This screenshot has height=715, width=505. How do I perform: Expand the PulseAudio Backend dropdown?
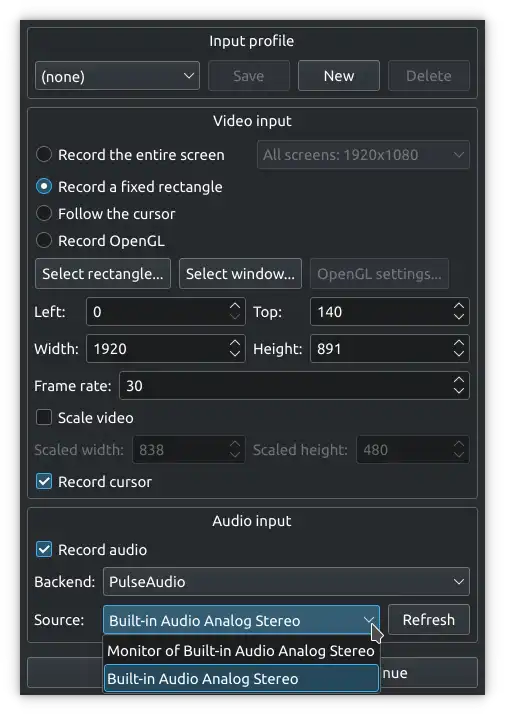[286, 581]
